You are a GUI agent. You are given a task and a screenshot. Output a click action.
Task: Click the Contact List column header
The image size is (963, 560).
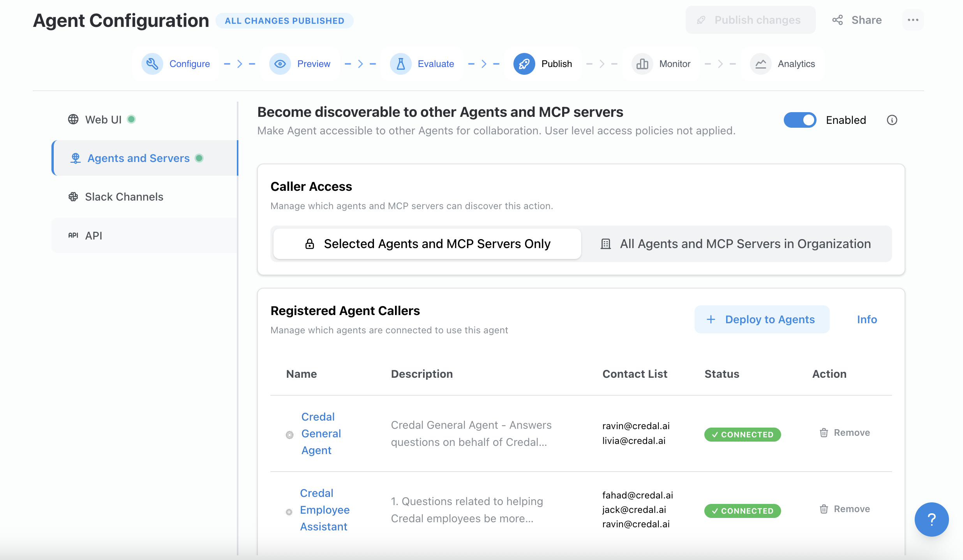coord(635,374)
